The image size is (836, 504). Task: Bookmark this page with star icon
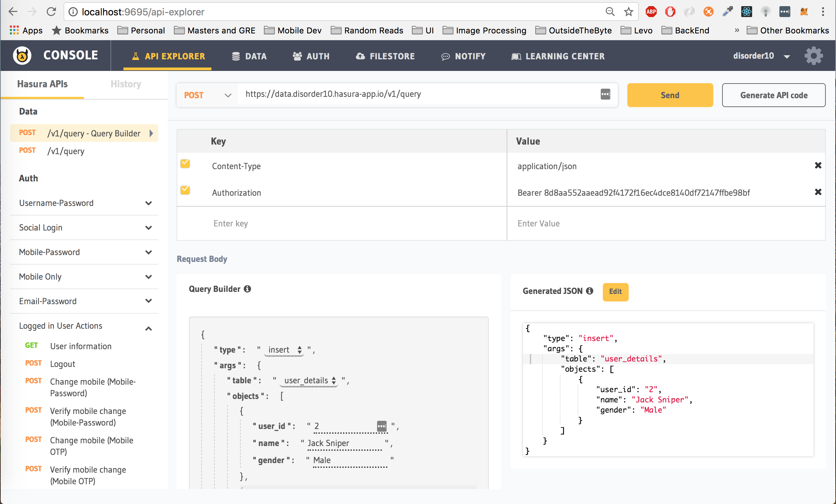[x=628, y=12]
